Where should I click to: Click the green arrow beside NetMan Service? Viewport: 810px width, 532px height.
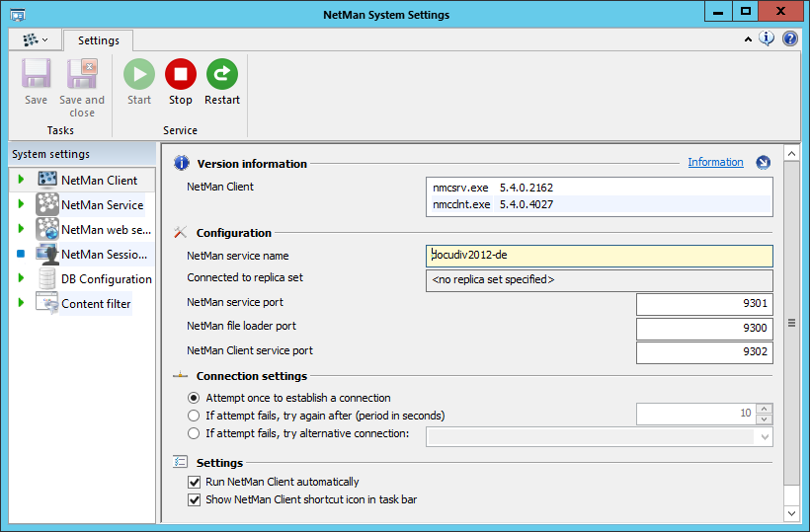click(21, 204)
